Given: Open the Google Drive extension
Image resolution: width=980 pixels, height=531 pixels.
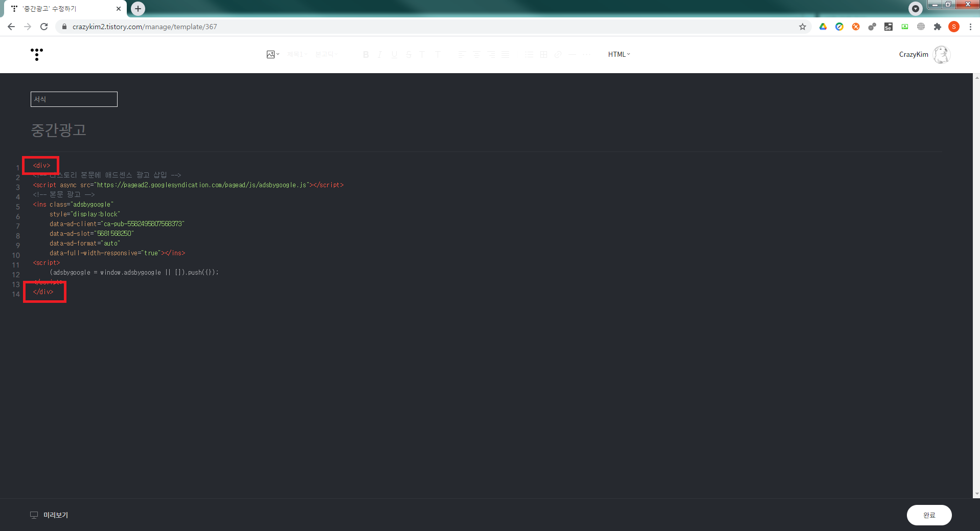Looking at the screenshot, I should [x=823, y=27].
